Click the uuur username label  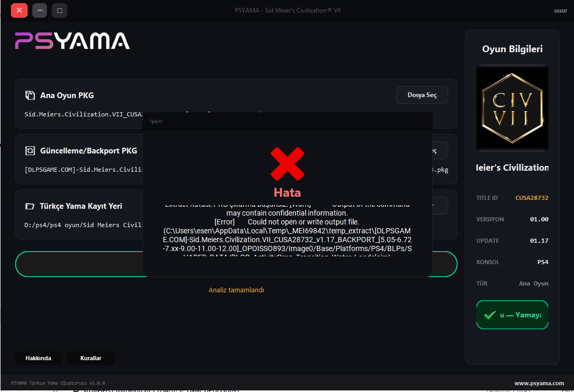[560, 10]
